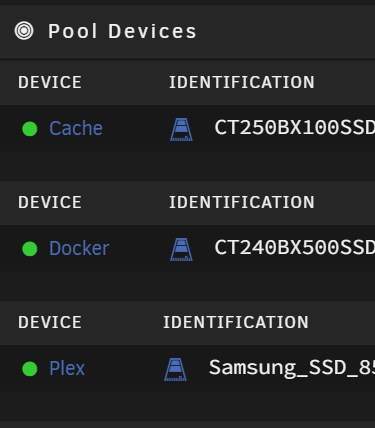375x428 pixels.
Task: Click the DEVICE header above Cache
Action: 50,82
